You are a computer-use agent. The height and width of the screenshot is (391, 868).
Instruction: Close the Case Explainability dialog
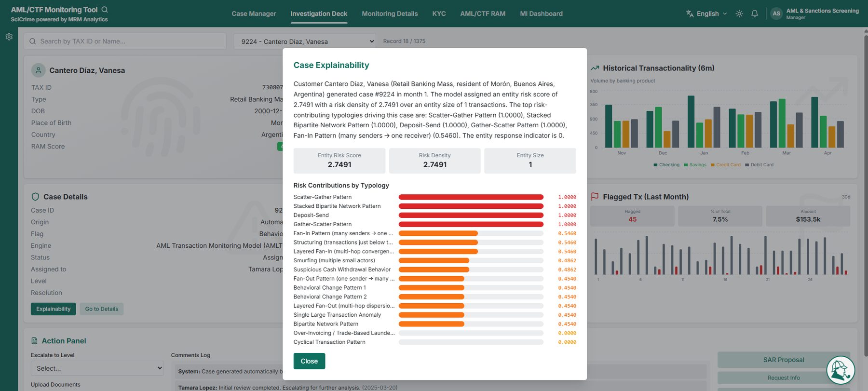point(309,361)
